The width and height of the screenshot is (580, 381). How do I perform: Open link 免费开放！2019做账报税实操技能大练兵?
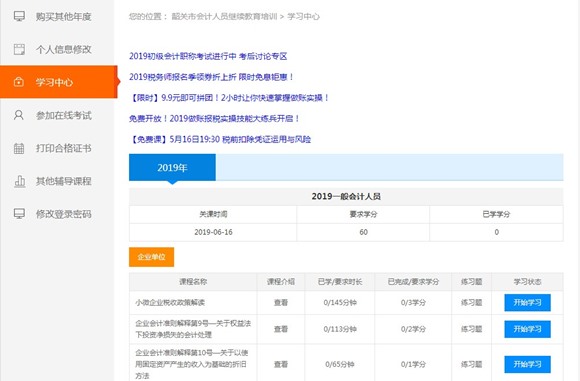point(214,118)
